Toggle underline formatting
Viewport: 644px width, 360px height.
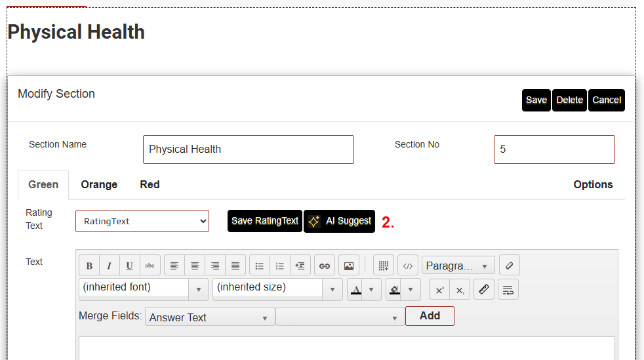[x=130, y=266]
